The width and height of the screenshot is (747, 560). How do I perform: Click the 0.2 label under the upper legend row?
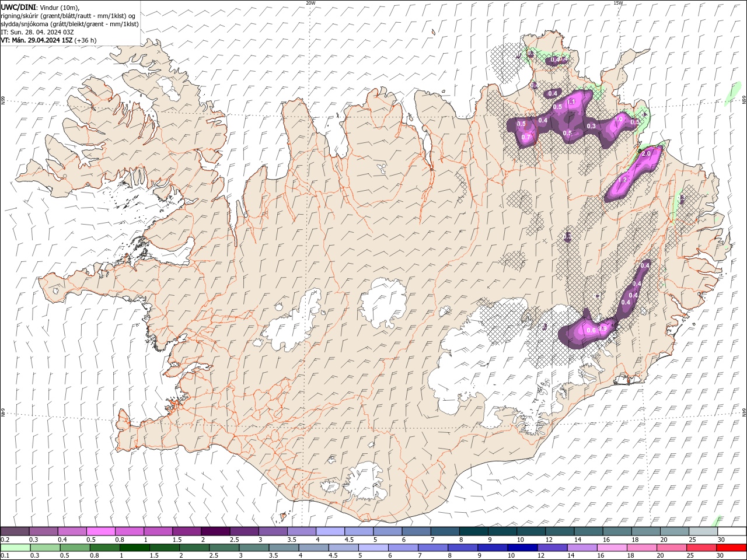5,540
